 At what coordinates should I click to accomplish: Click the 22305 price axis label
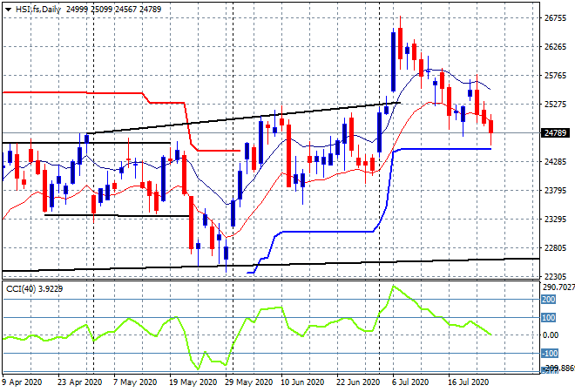tap(555, 276)
